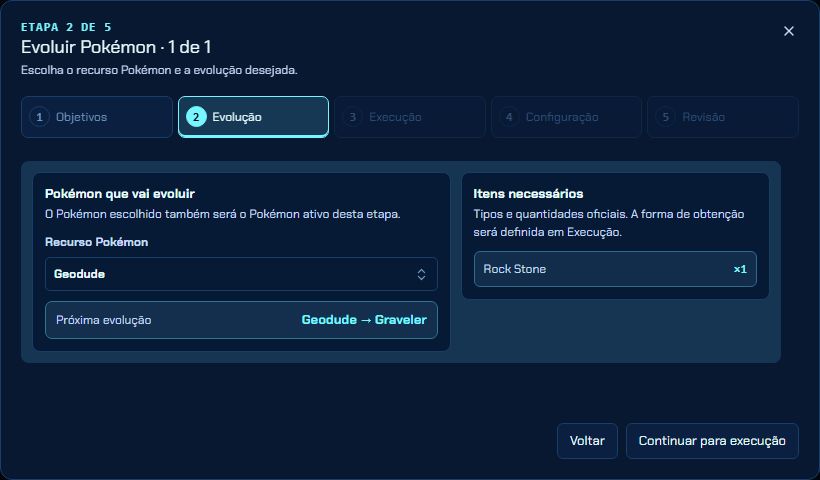The image size is (820, 480).
Task: Open the Recurso Pokémon dropdown showing Geodude
Action: (x=241, y=274)
